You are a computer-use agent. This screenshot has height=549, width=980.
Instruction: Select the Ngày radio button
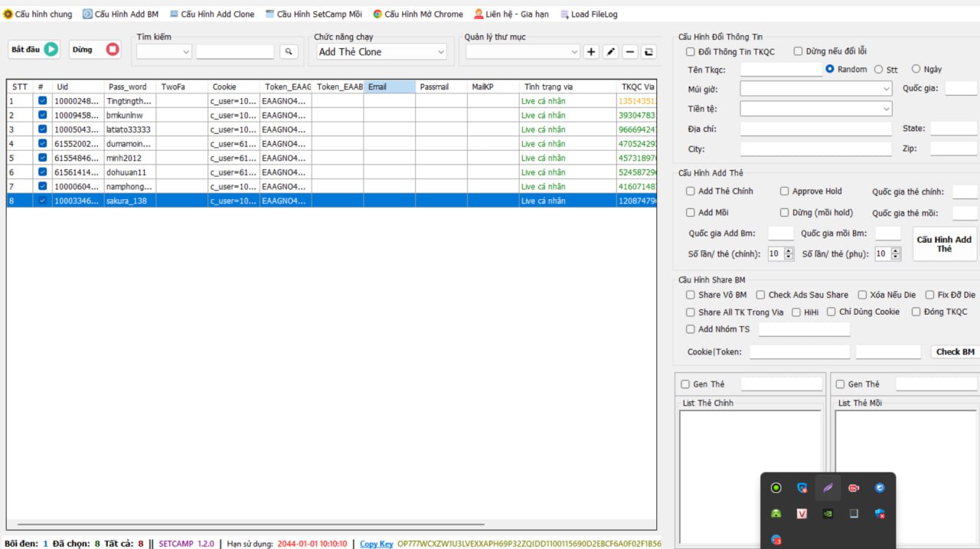pyautogui.click(x=916, y=69)
